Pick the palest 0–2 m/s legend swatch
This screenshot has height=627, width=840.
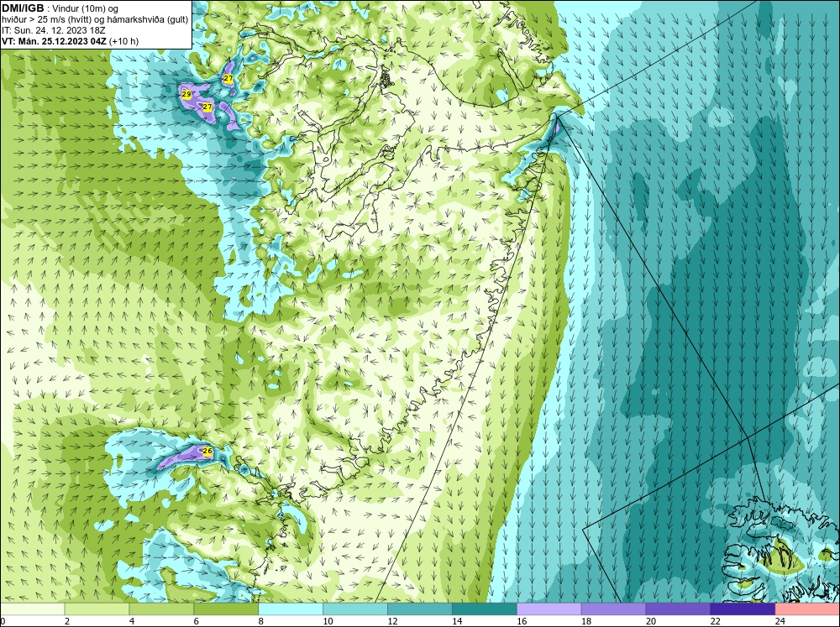[32, 609]
